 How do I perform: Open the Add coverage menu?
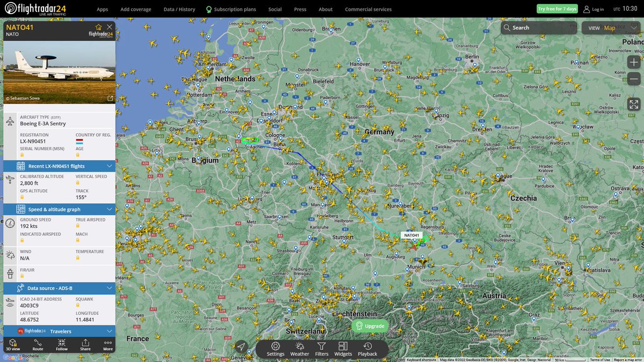(136, 9)
